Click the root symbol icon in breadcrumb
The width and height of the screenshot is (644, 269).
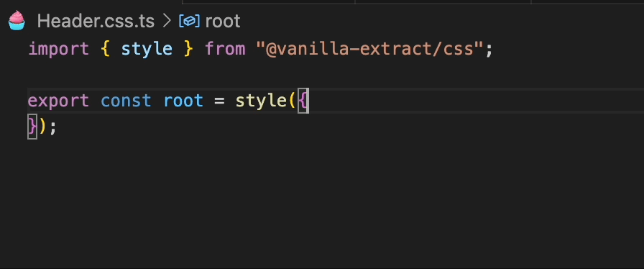[189, 22]
